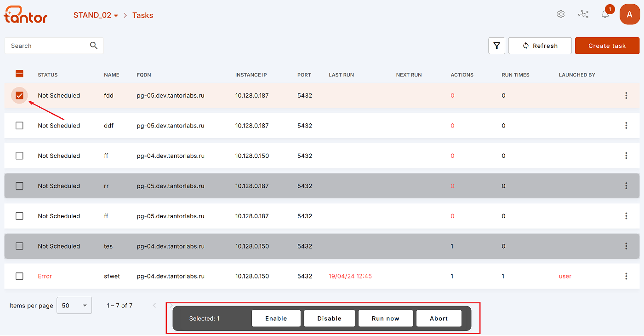Image resolution: width=644 pixels, height=336 pixels.
Task: Click Disable for selected tasks
Action: pyautogui.click(x=330, y=319)
